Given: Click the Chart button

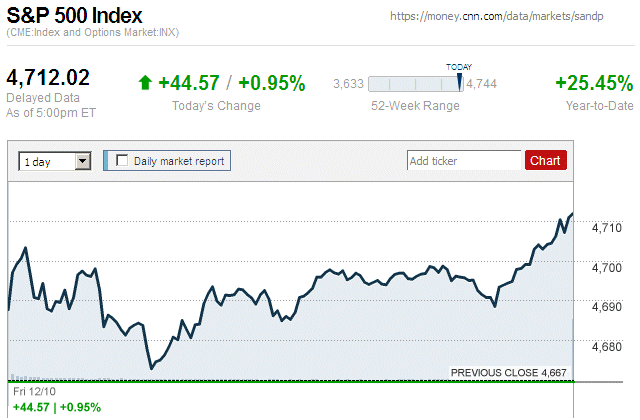Looking at the screenshot, I should pyautogui.click(x=545, y=160).
